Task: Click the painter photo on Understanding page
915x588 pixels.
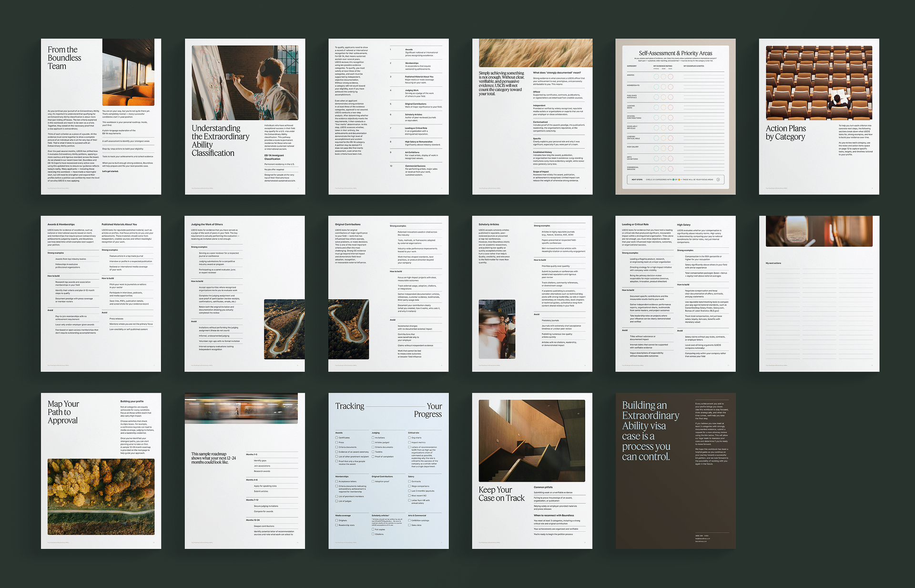Action: [x=244, y=82]
